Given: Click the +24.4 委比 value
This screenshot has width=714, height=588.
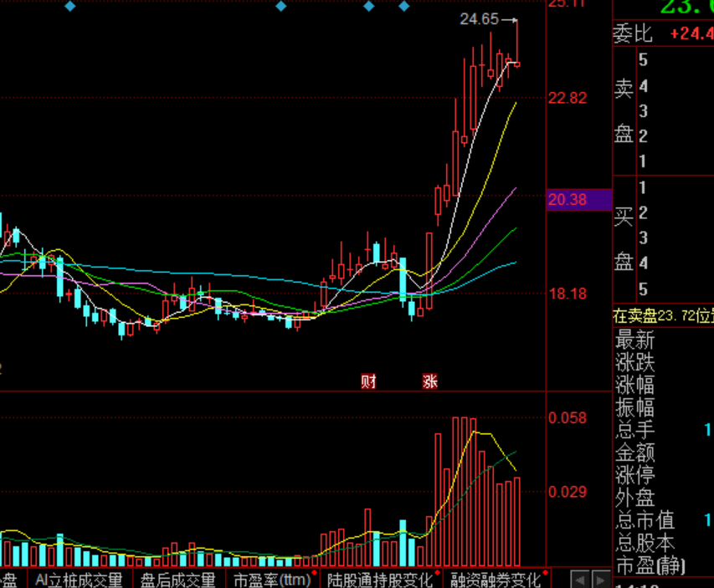Looking at the screenshot, I should click(691, 33).
